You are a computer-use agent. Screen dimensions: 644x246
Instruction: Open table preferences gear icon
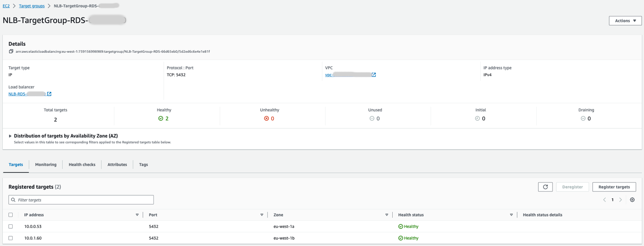tap(632, 200)
